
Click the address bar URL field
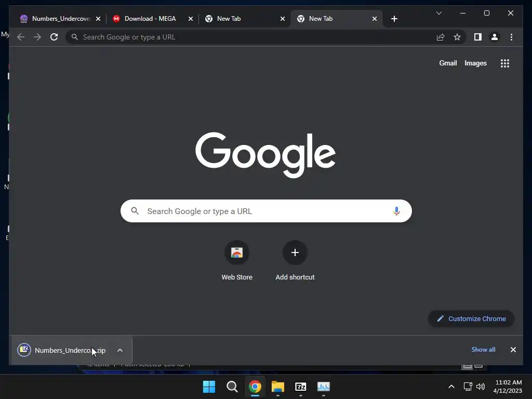click(251, 37)
